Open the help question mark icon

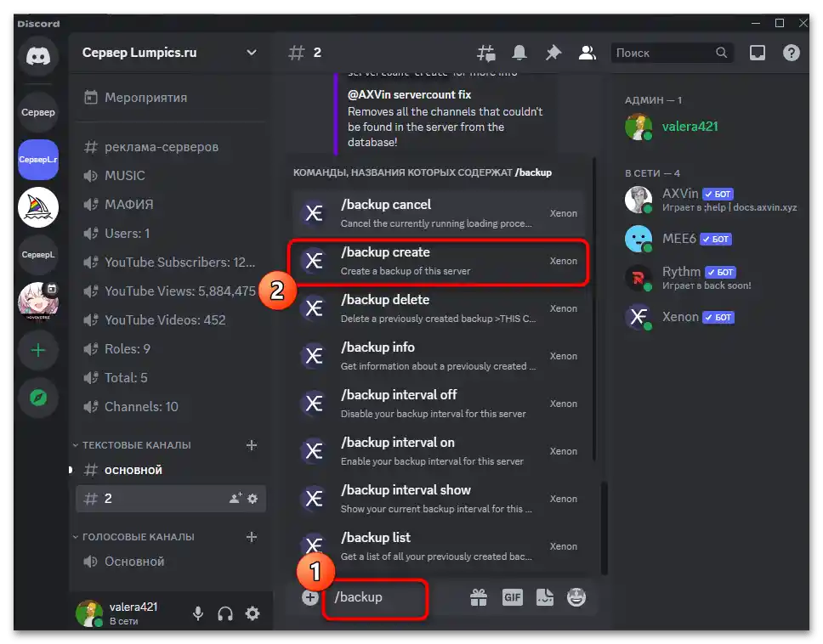click(791, 53)
